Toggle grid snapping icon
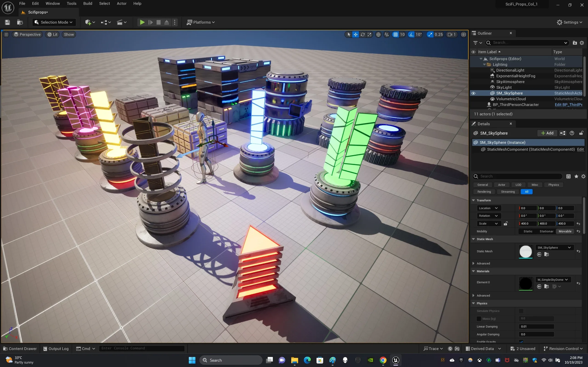This screenshot has height=367, width=588. tap(396, 34)
